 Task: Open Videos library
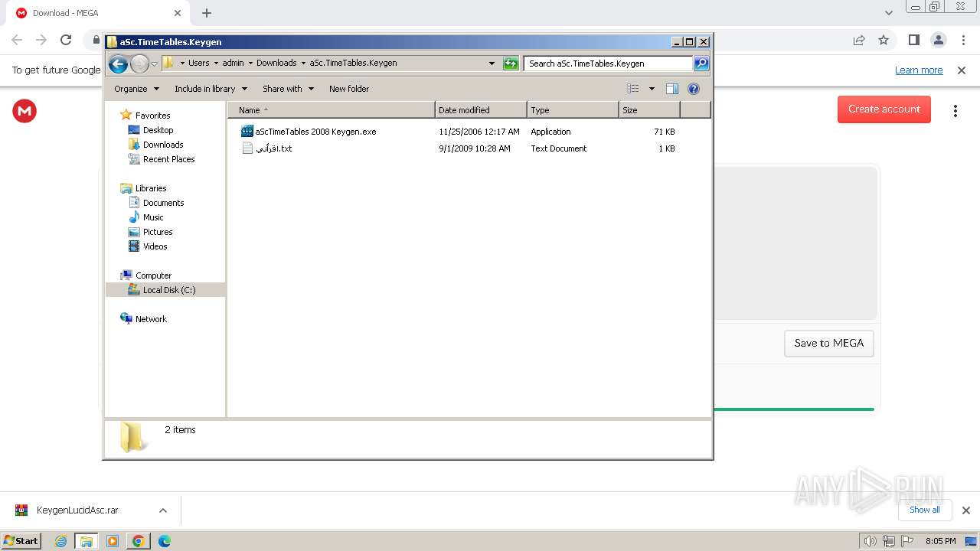point(155,246)
